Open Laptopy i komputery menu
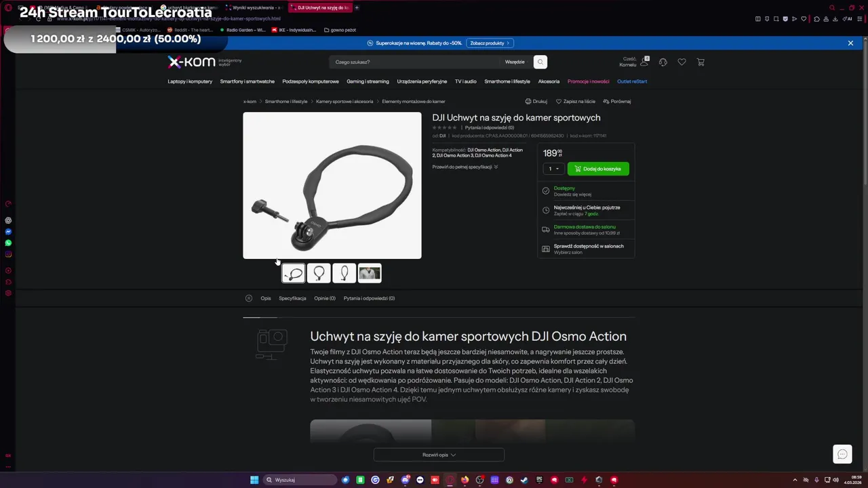The height and width of the screenshot is (488, 868). (190, 81)
